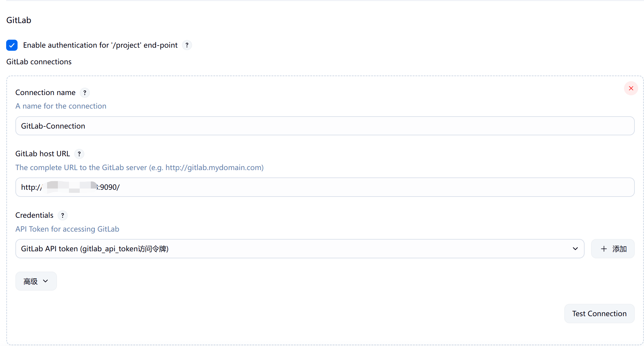Image resolution: width=644 pixels, height=346 pixels.
Task: Click the GitLab section heading
Action: [x=19, y=20]
